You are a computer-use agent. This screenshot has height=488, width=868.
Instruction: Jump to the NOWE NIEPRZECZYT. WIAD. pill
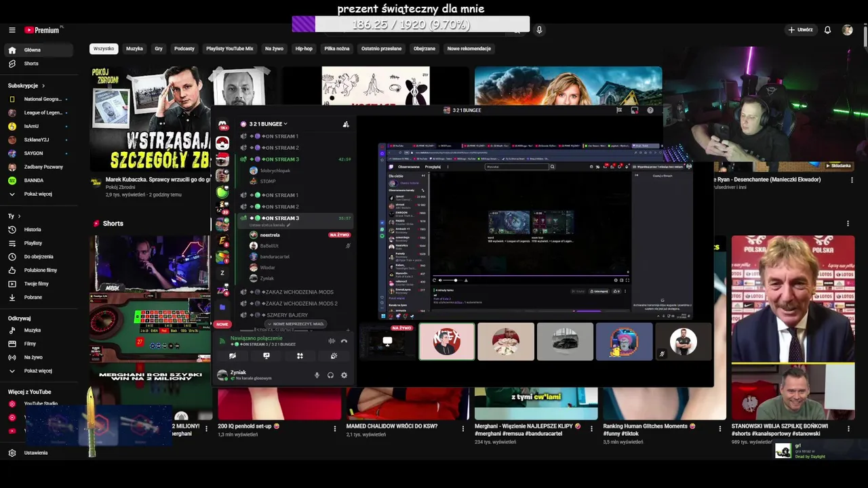click(296, 324)
